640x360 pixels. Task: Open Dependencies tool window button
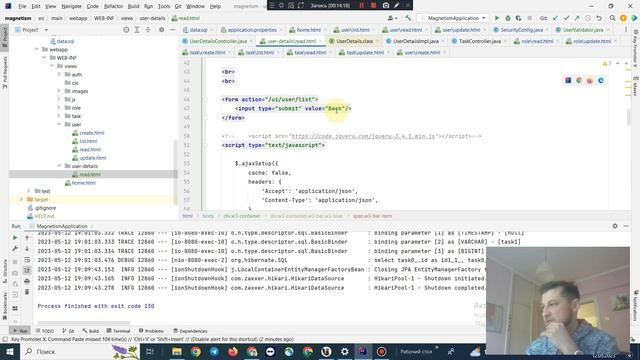190,331
